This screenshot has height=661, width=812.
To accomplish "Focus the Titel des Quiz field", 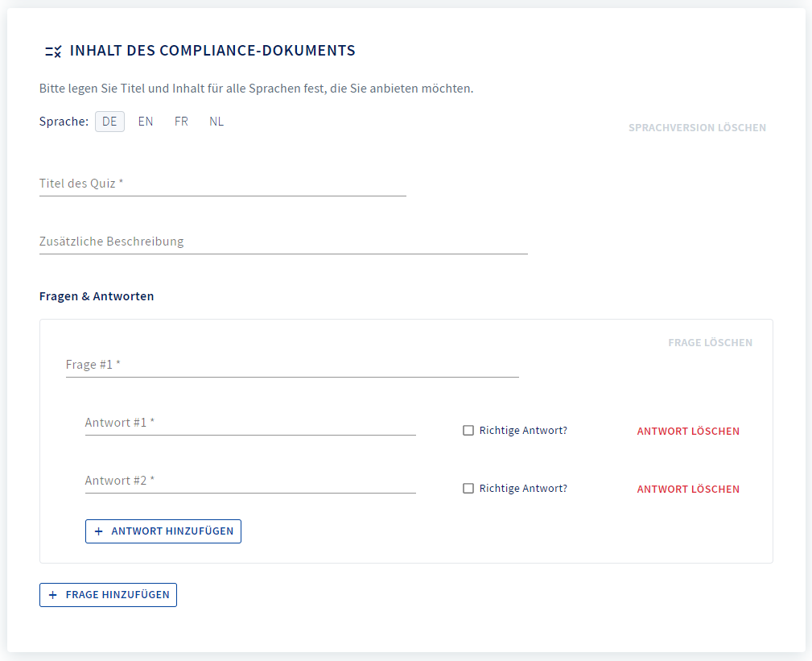I will pyautogui.click(x=223, y=184).
